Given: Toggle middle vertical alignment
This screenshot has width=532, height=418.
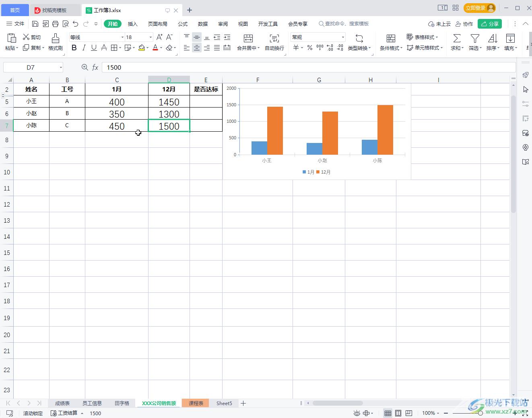Looking at the screenshot, I should [197, 37].
